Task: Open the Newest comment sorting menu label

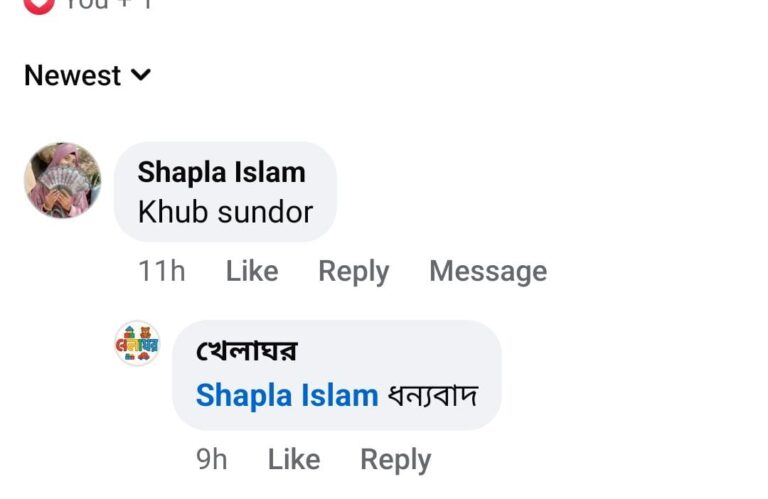Action: 72,75
